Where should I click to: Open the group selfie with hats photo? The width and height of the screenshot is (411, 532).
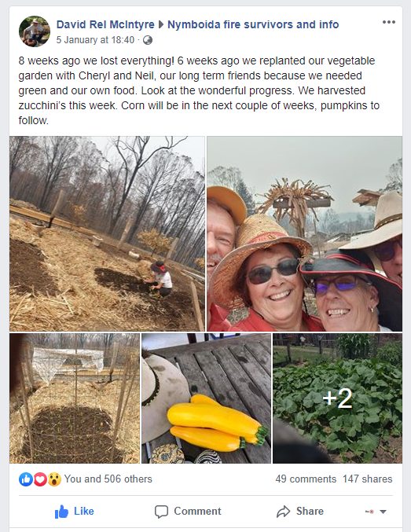point(304,233)
